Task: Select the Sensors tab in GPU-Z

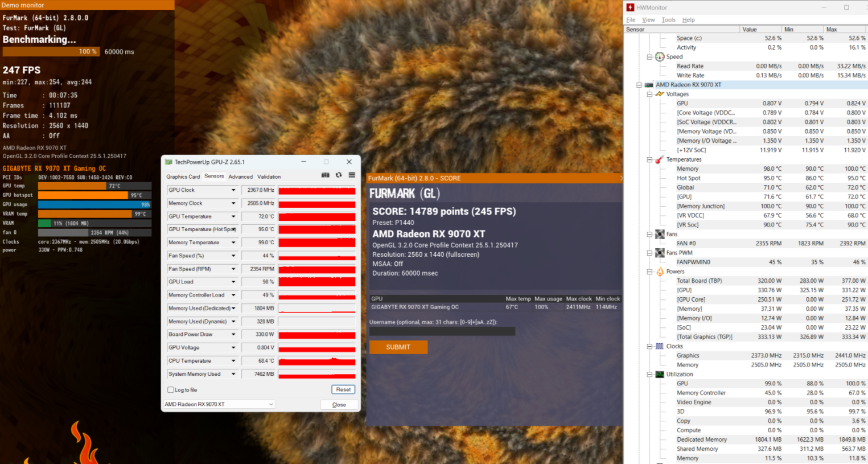Action: point(214,176)
